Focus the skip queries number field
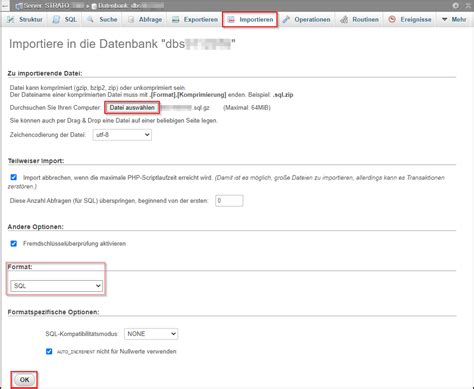The image size is (474, 389). (229, 201)
